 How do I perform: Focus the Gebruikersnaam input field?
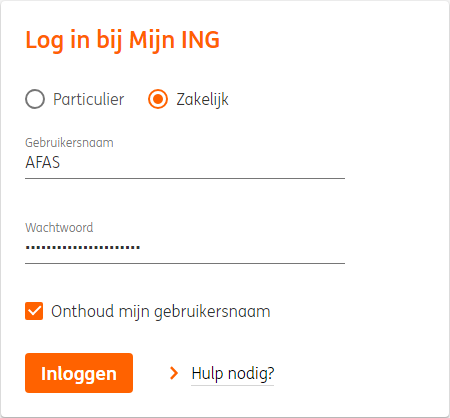[185, 163]
